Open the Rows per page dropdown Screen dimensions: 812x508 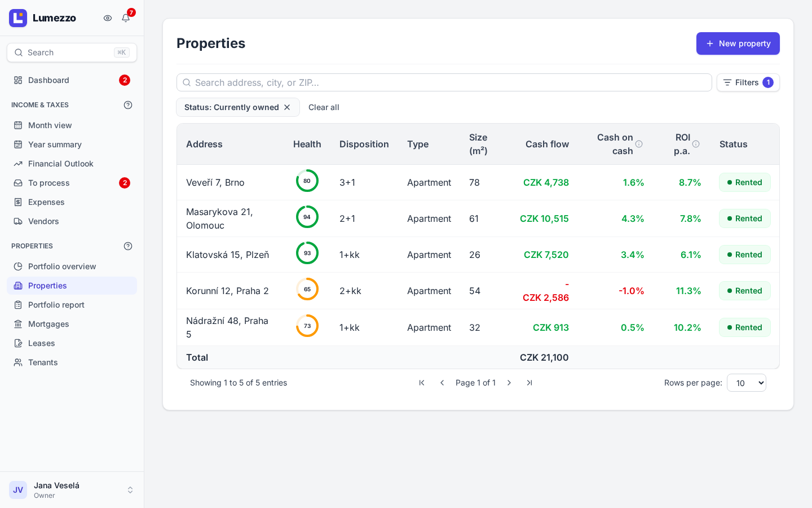[x=747, y=383]
